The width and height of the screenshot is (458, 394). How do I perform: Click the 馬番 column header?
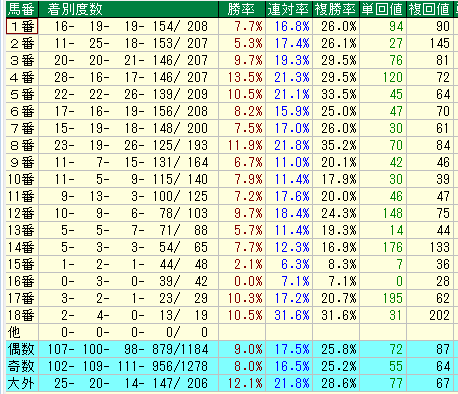tap(22, 9)
